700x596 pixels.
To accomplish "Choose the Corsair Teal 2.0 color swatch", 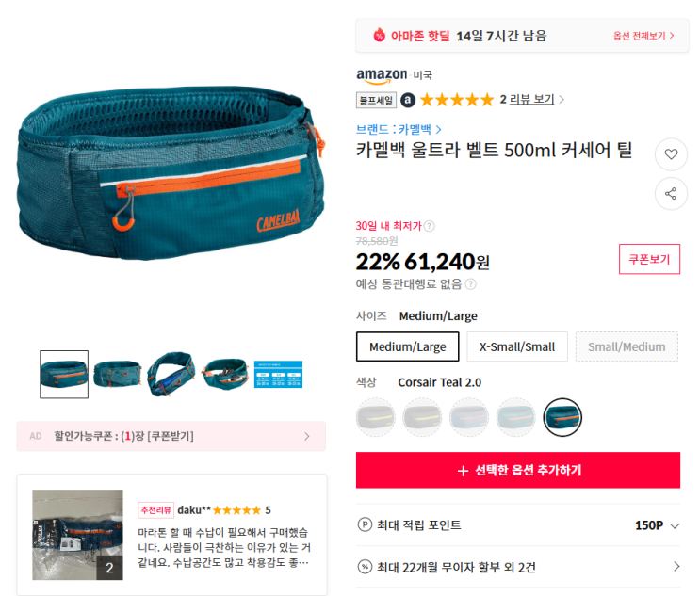I will 562,417.
